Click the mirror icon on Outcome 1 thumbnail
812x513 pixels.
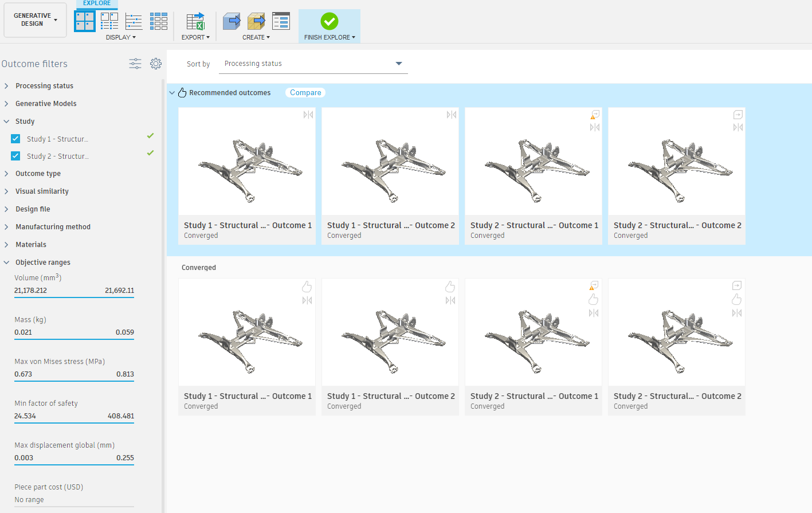pyautogui.click(x=308, y=115)
